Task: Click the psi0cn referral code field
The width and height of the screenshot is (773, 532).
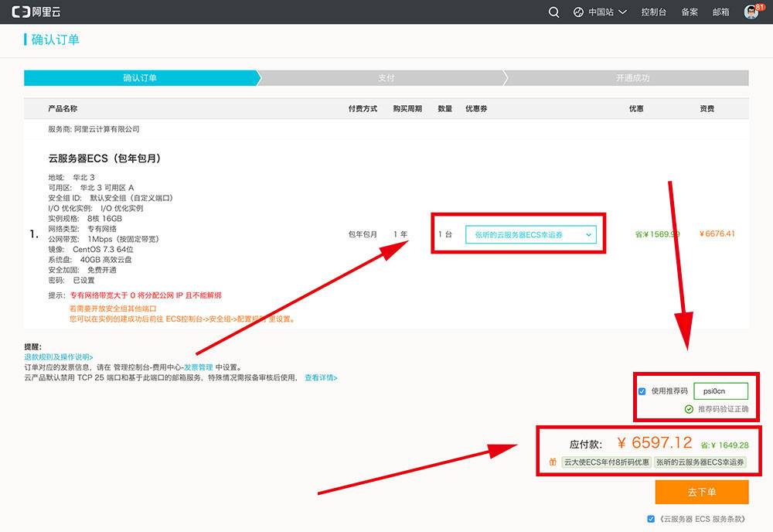Action: tap(720, 391)
